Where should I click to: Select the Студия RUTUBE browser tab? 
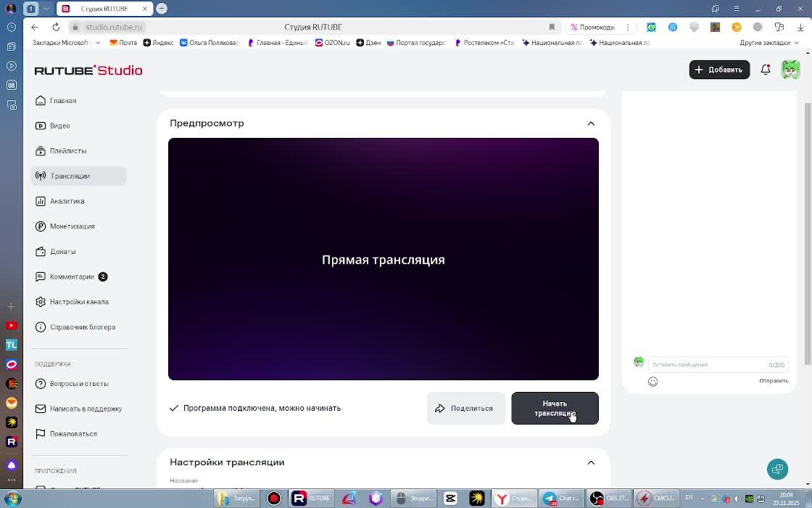pyautogui.click(x=104, y=8)
